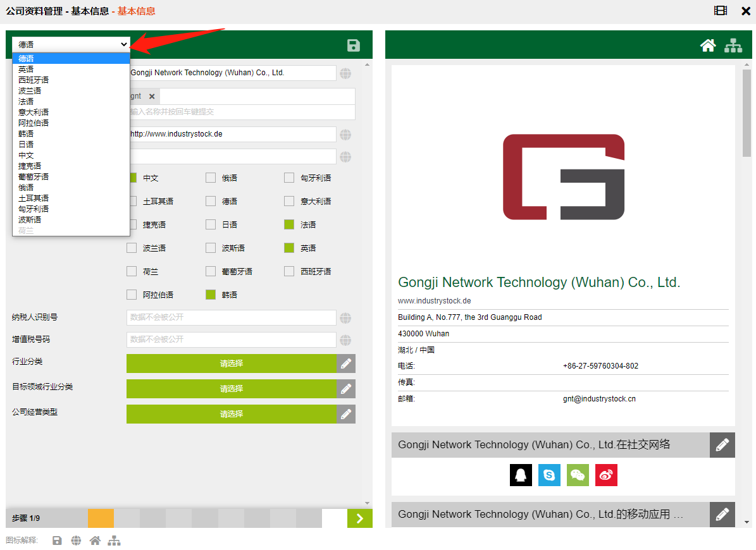Click the save icon in green header
Screen dimensions: 756x550
[x=353, y=45]
